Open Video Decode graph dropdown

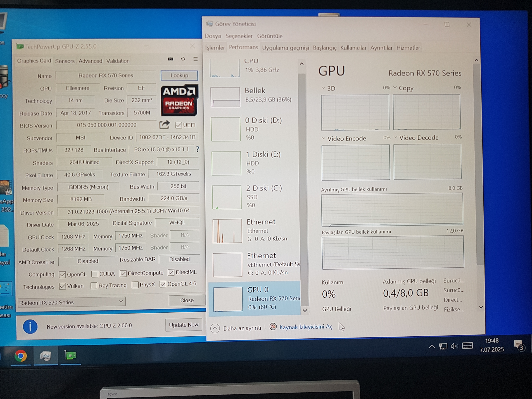395,137
